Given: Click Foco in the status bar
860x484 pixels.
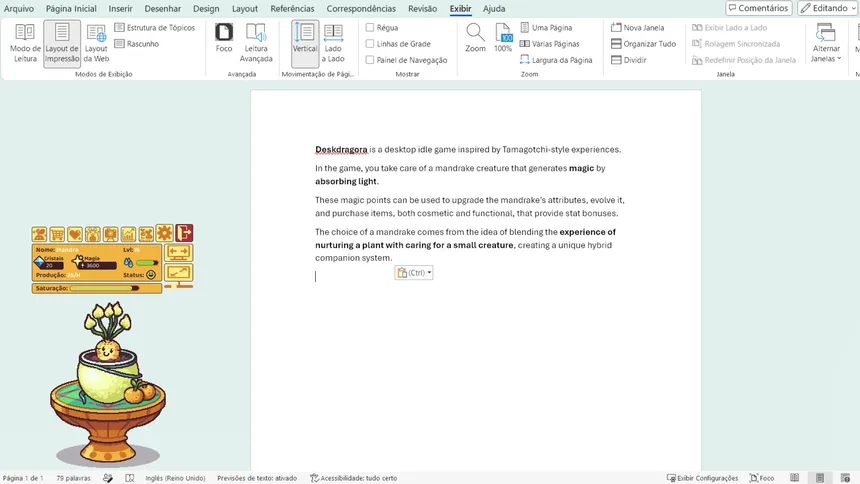Looking at the screenshot, I should [762, 478].
